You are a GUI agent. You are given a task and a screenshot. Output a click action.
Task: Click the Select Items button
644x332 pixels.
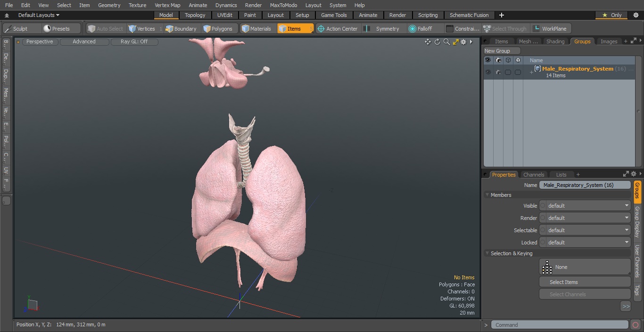click(x=585, y=282)
